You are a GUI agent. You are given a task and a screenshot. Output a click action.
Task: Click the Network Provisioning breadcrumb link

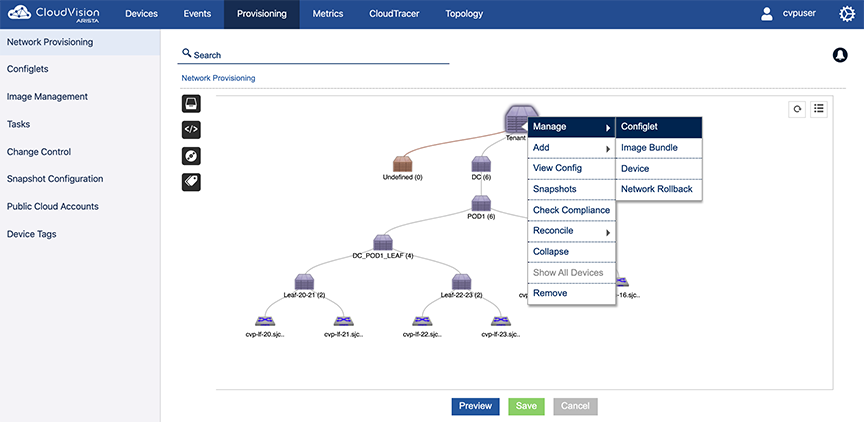(218, 78)
